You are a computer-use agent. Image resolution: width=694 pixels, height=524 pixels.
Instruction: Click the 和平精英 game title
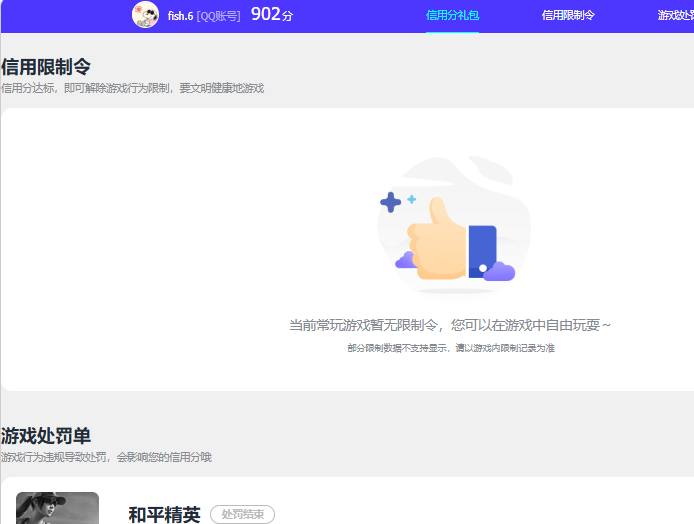(164, 515)
